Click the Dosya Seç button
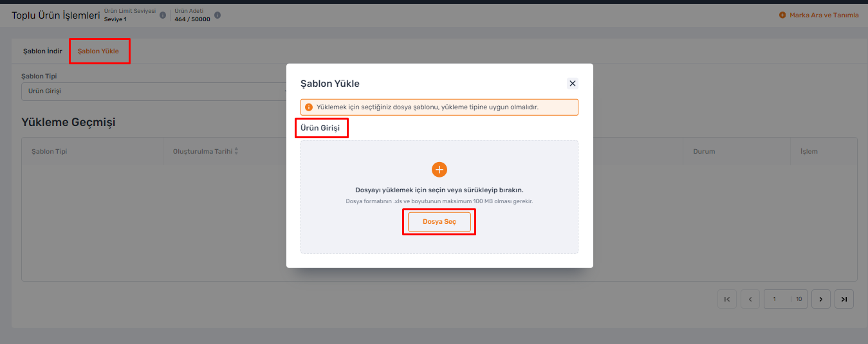Viewport: 868px width, 344px height. tap(439, 222)
